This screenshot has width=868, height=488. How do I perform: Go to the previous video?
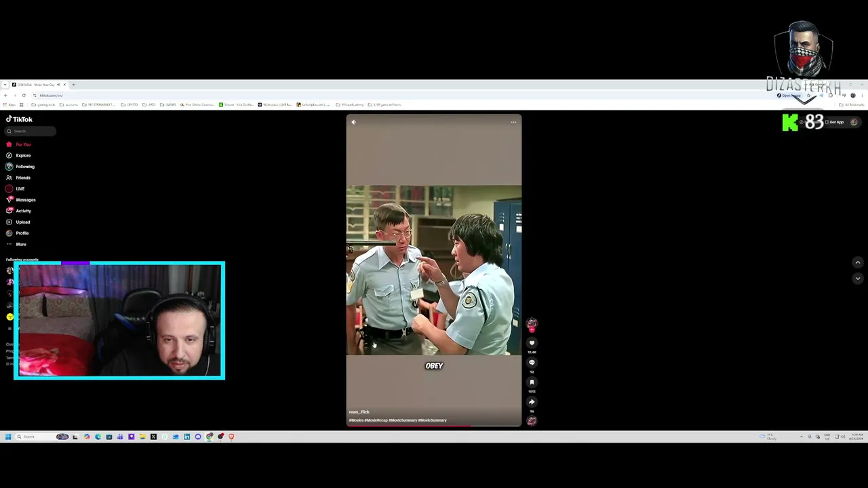pos(858,263)
